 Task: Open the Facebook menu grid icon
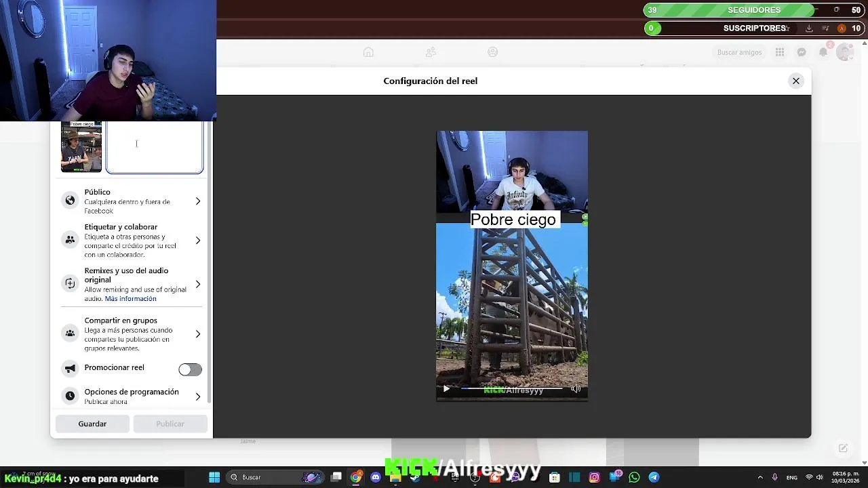(x=780, y=52)
